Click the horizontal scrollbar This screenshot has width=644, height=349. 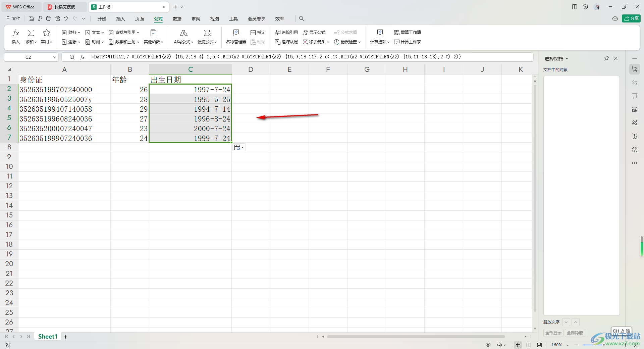click(416, 337)
